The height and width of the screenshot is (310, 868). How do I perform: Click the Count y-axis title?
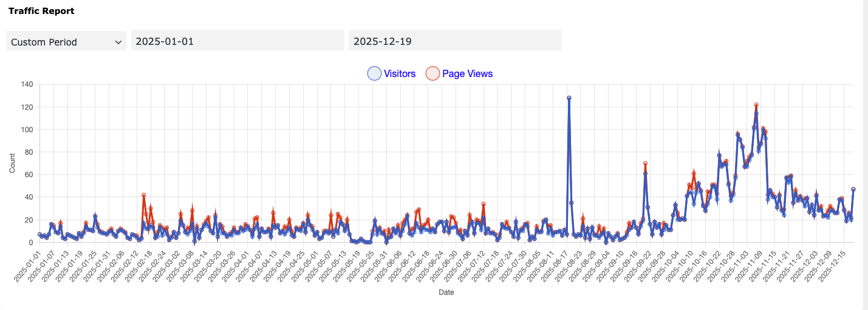13,164
